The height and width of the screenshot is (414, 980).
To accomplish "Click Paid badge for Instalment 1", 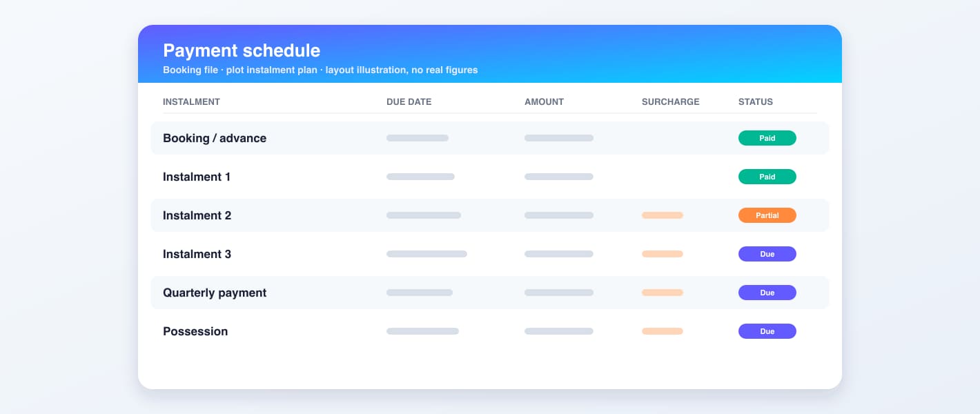I will [767, 177].
